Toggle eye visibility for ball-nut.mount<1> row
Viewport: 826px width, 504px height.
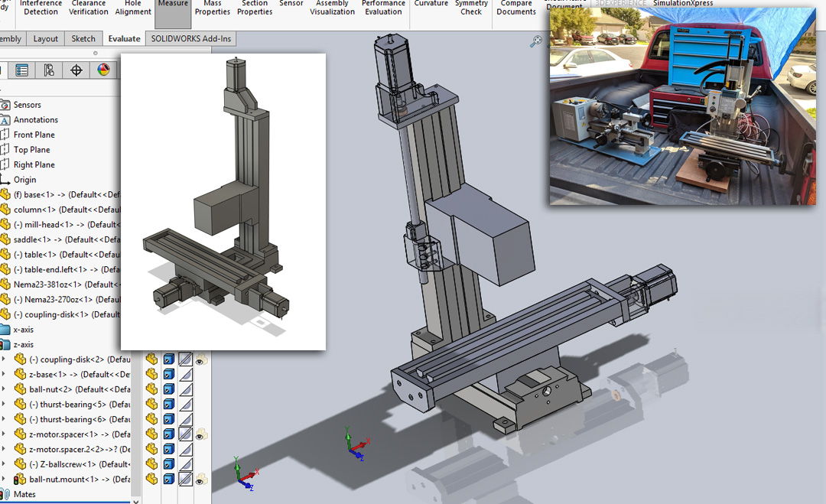[200, 480]
